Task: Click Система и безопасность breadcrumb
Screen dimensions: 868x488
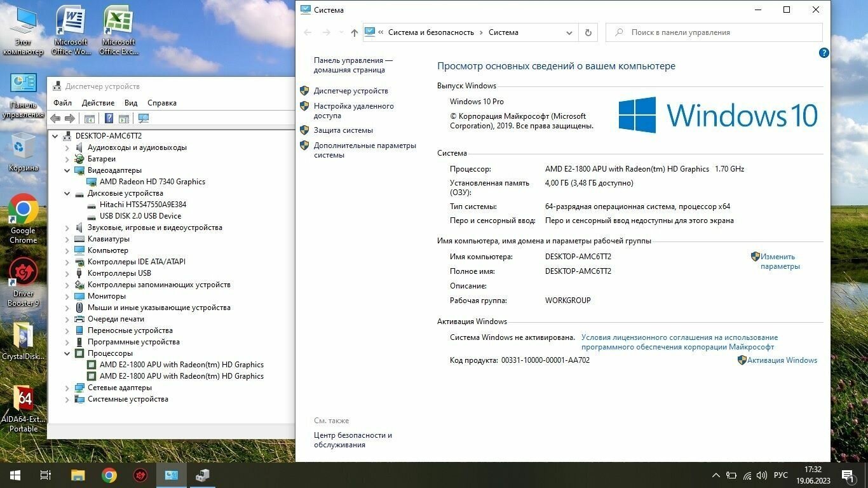Action: [x=431, y=32]
